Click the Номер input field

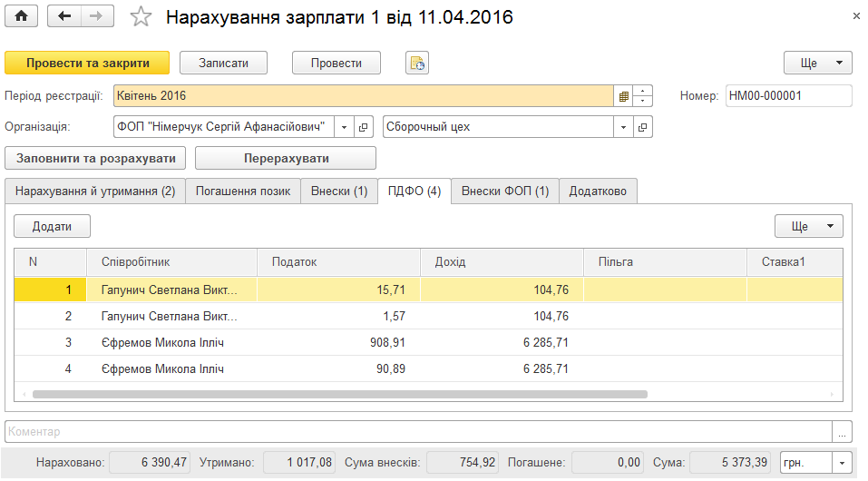[x=789, y=96]
